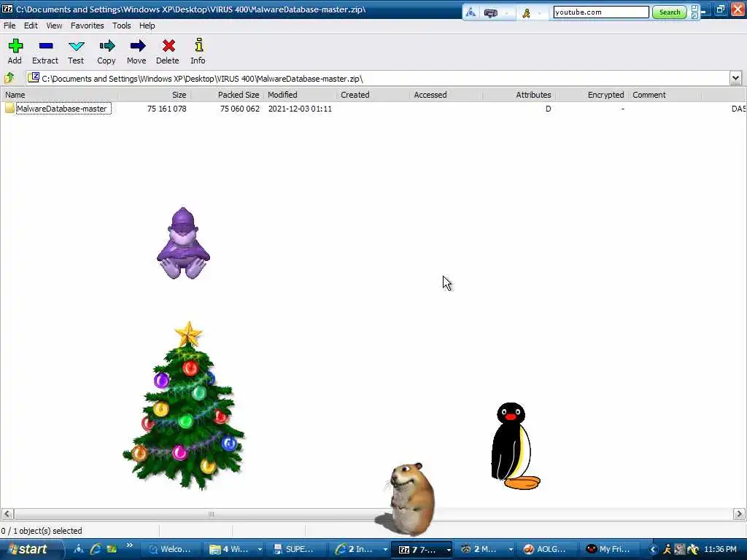747x560 pixels.
Task: Click the horizontal scrollbar left arrow
Action: 7,514
